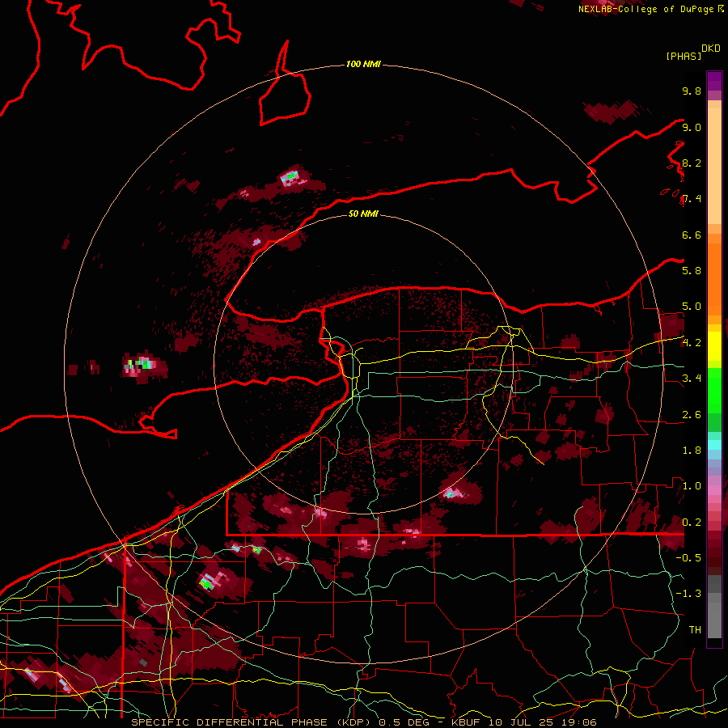This screenshot has height=728, width=728.
Task: Pick the light peach segment of color bar
Action: pyautogui.click(x=714, y=167)
